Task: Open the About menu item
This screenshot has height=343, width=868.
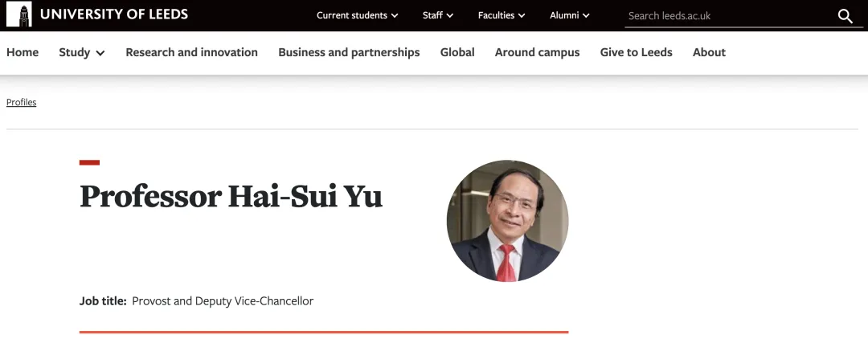Action: click(x=709, y=52)
